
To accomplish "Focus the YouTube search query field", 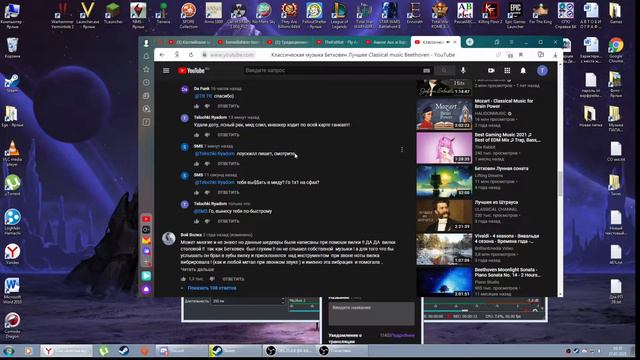I will coord(332,70).
